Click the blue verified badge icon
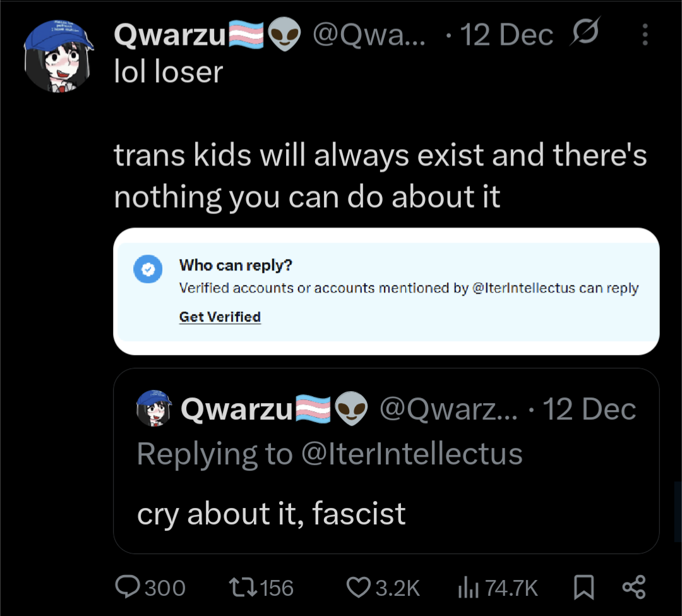Image resolution: width=682 pixels, height=616 pixels. (x=147, y=270)
